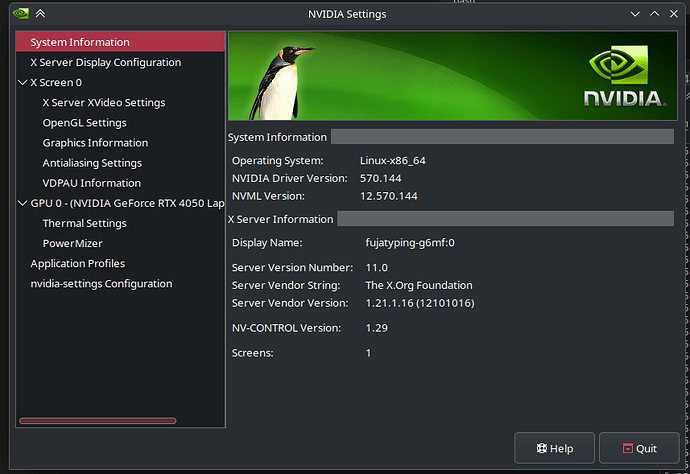Minimize the NVIDIA Settings window

click(x=635, y=14)
